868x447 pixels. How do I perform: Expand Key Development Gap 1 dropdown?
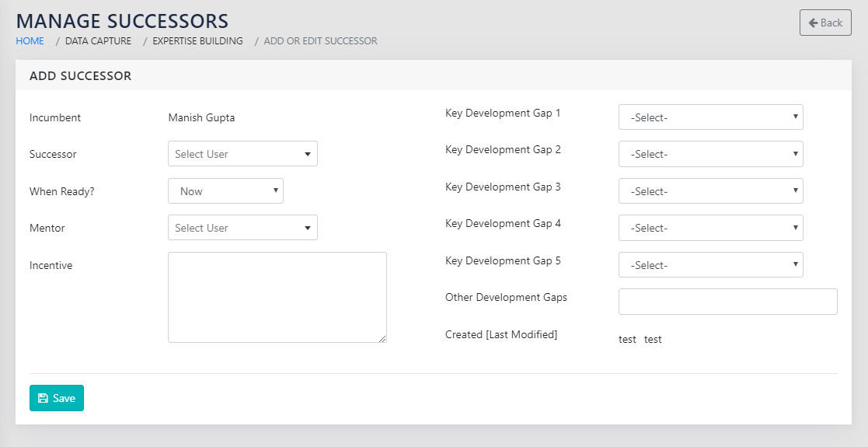[710, 117]
